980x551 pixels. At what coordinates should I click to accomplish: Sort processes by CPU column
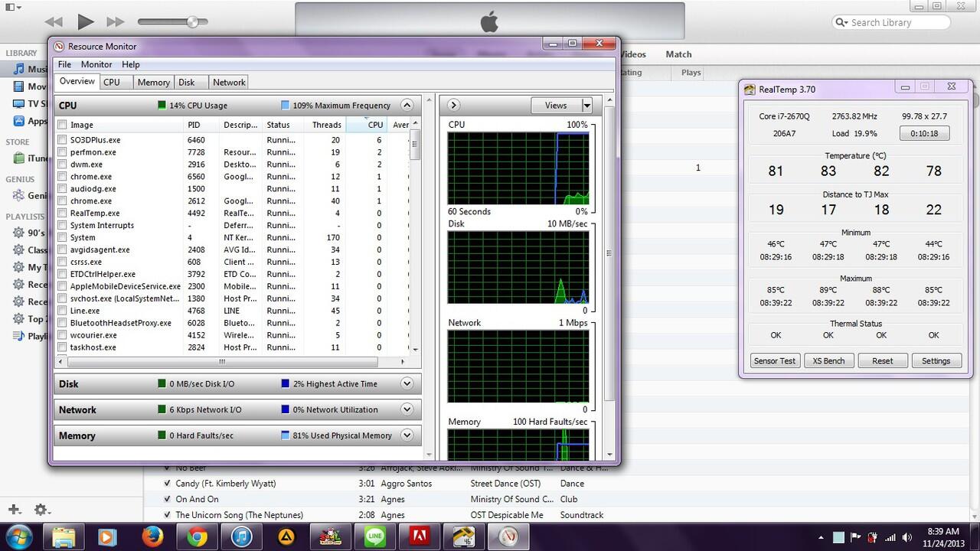367,125
